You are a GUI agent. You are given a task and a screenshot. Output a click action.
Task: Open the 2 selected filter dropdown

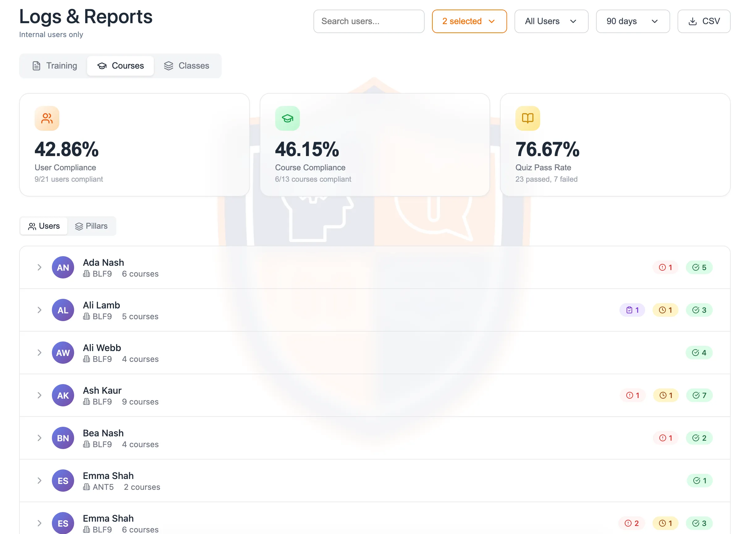pyautogui.click(x=469, y=21)
